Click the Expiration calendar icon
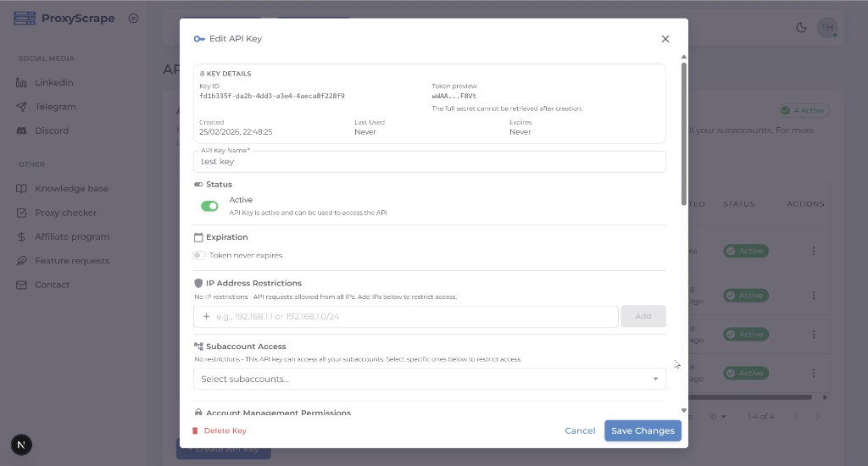868x466 pixels. [x=198, y=237]
